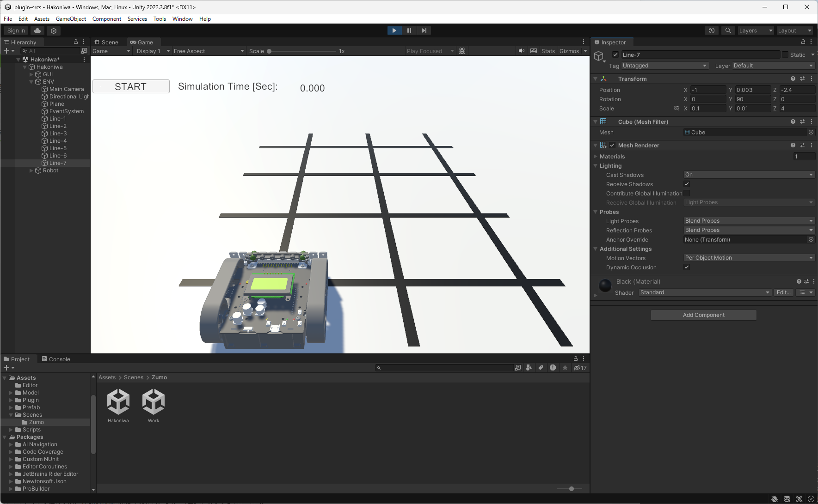
Task: Expand the Robot node in Hierarchy
Action: [31, 170]
